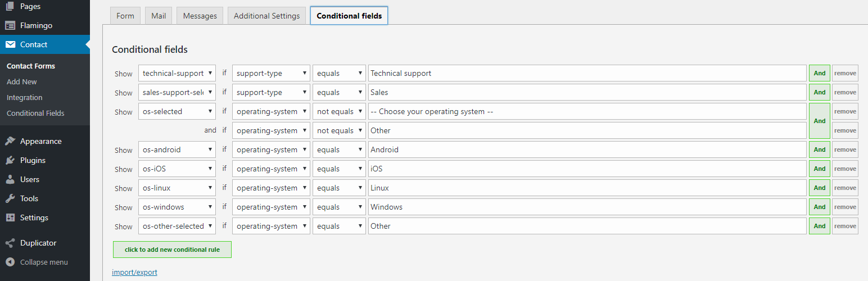
Task: Expand the os-other-selected field dropdown
Action: click(x=177, y=226)
